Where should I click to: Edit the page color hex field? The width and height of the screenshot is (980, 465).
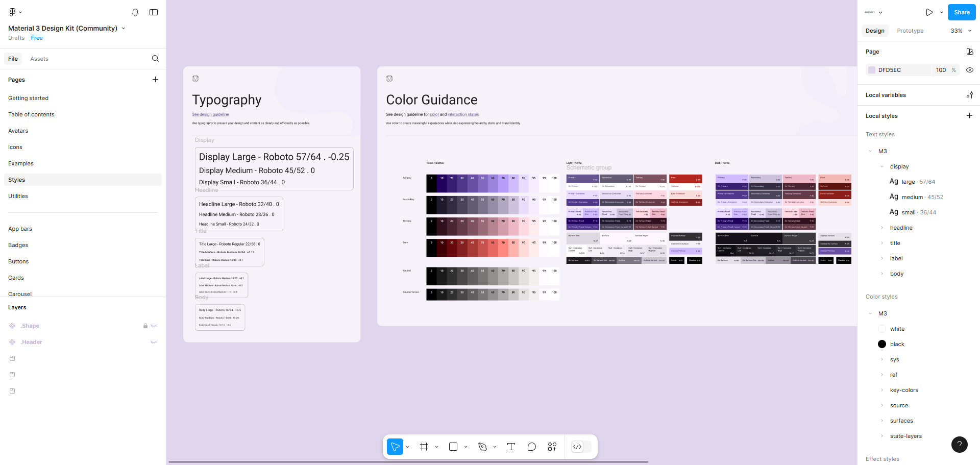pyautogui.click(x=904, y=70)
